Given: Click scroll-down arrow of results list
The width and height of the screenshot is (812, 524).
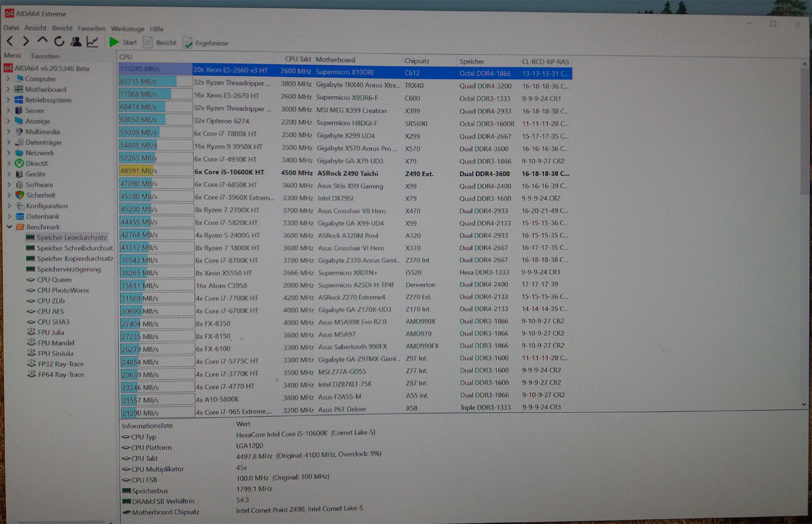Looking at the screenshot, I should click(804, 404).
